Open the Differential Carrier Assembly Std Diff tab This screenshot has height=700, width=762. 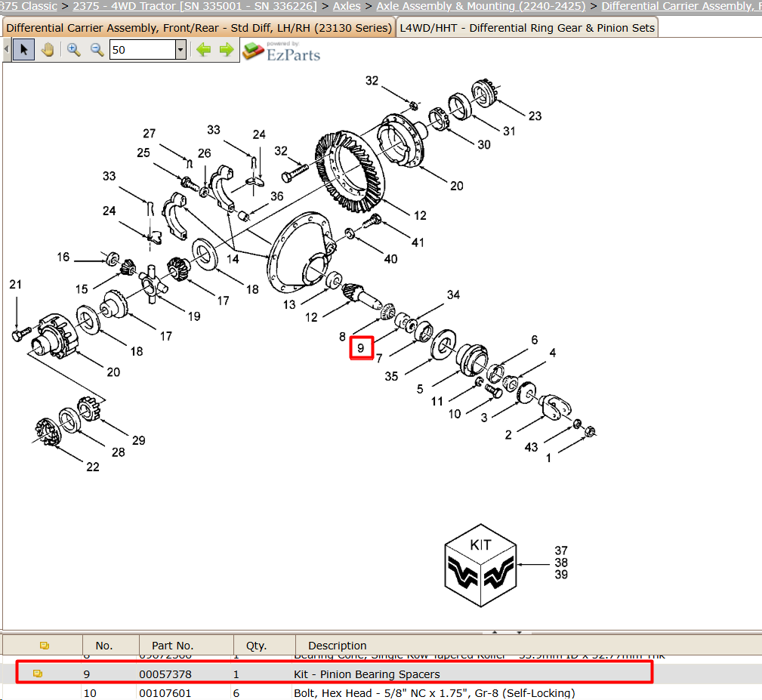click(199, 28)
